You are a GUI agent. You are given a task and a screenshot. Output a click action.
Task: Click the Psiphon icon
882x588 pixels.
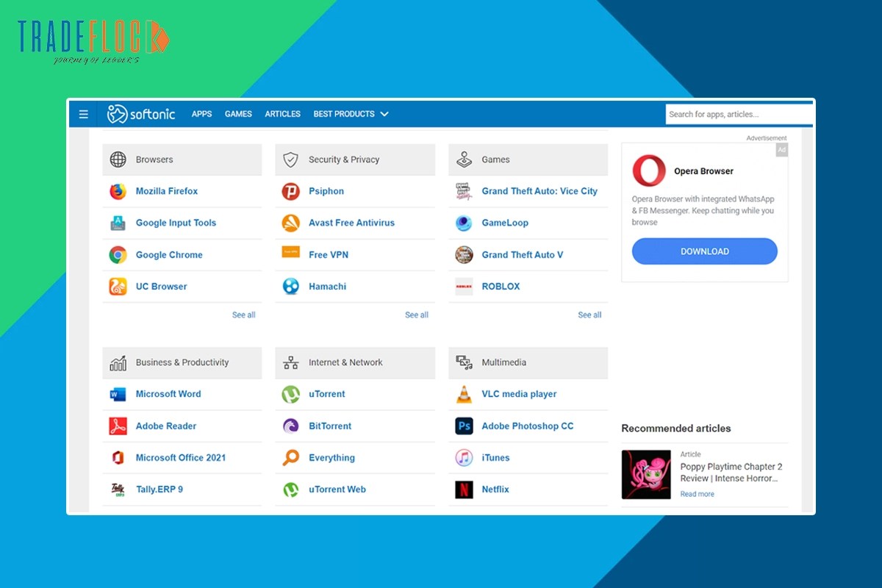click(291, 191)
